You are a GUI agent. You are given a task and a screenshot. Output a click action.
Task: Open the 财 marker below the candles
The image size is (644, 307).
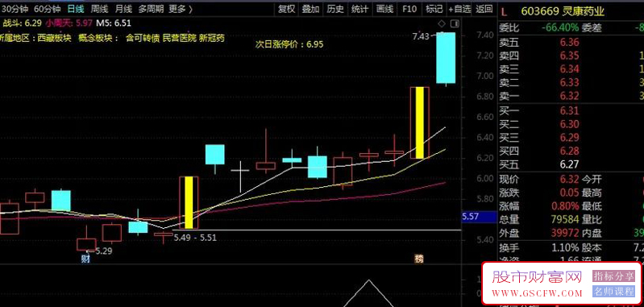coord(85,258)
